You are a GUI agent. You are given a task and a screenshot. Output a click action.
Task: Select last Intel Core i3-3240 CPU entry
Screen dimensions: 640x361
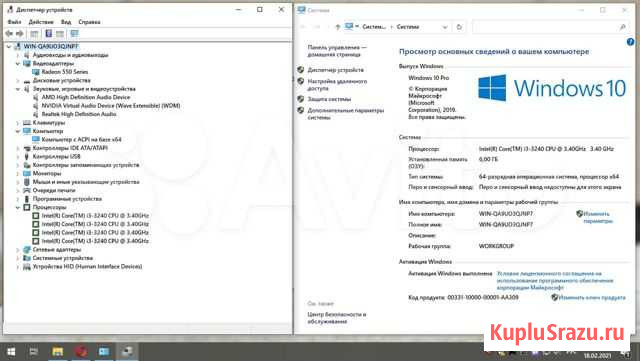(95, 241)
